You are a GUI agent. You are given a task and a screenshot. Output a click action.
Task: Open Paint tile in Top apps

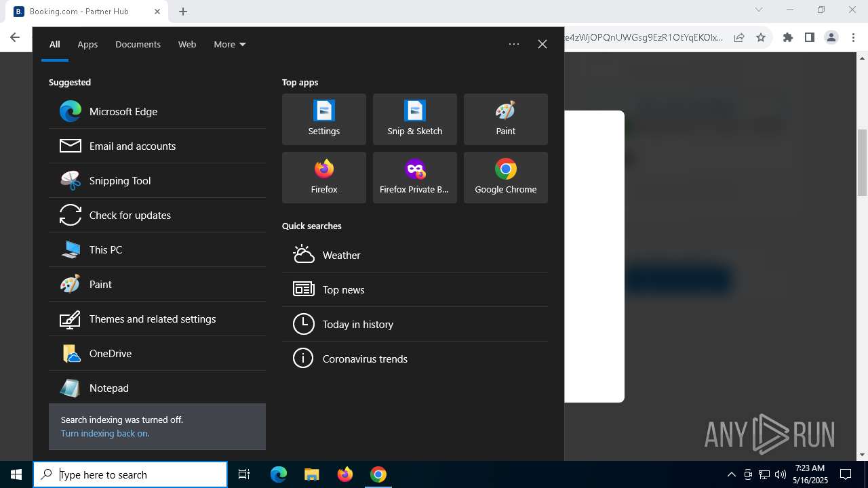506,119
